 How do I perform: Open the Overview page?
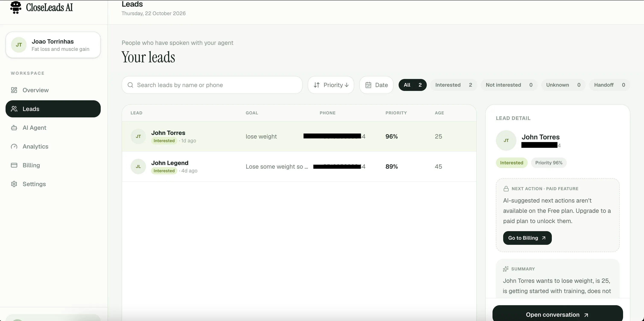point(53,90)
